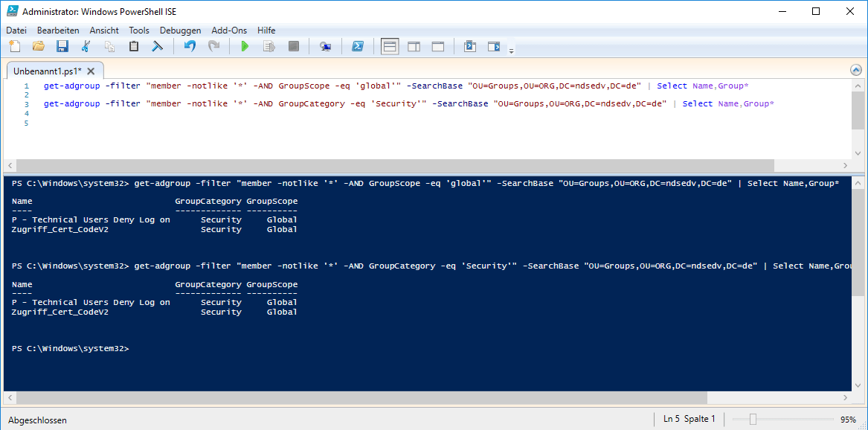Collapse the script pane with chevron button
Viewport: 868px width, 430px height.
[855, 70]
